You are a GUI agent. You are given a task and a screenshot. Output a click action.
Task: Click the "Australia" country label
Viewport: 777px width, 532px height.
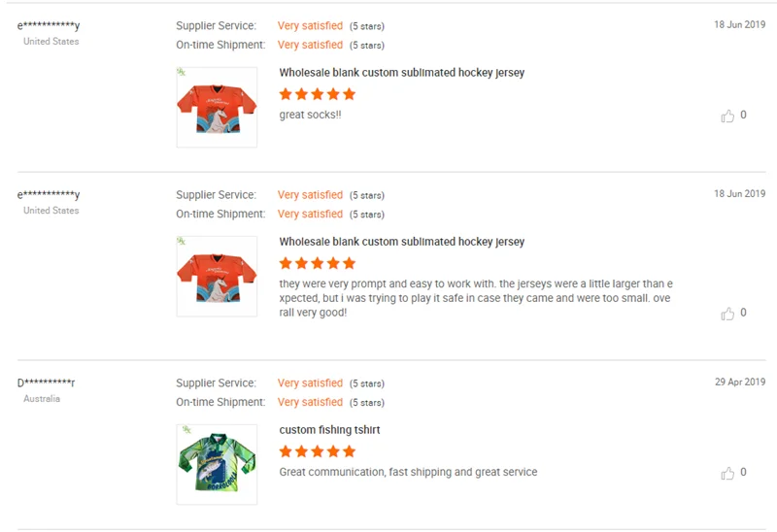pos(42,399)
